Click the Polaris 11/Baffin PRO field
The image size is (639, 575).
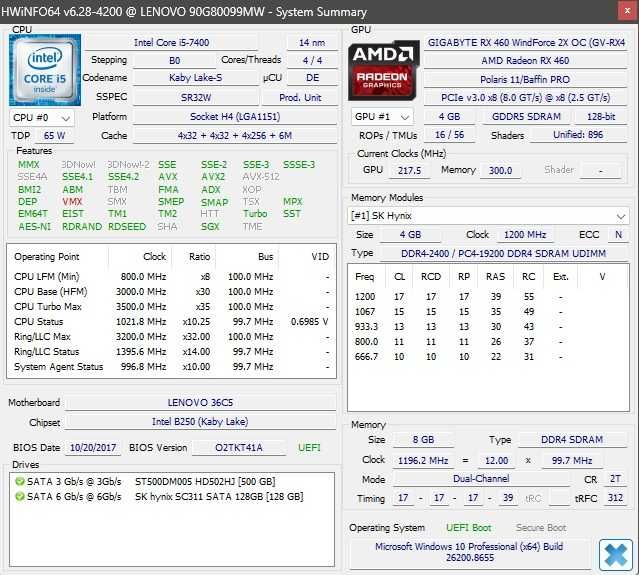pyautogui.click(x=526, y=79)
